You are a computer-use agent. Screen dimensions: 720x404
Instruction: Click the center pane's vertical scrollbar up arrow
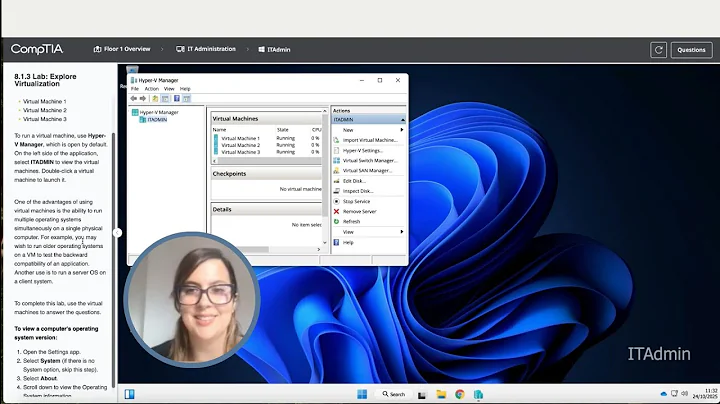click(x=325, y=111)
